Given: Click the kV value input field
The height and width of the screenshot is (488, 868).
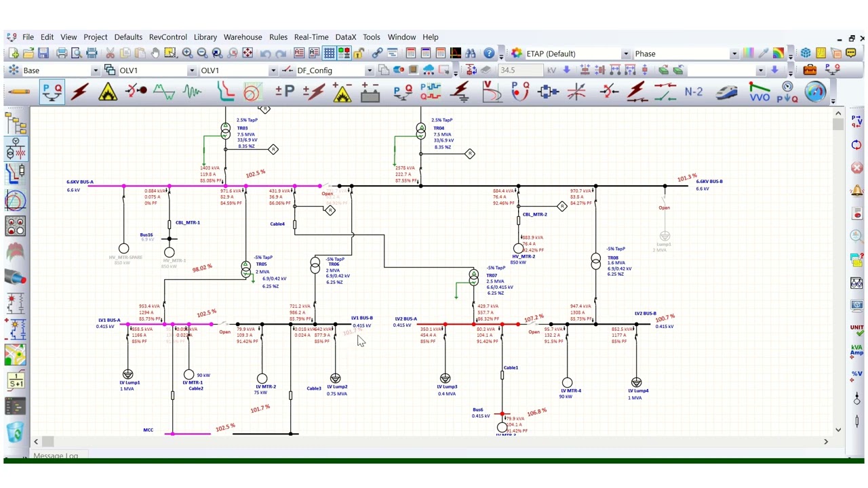Looking at the screenshot, I should click(x=520, y=70).
